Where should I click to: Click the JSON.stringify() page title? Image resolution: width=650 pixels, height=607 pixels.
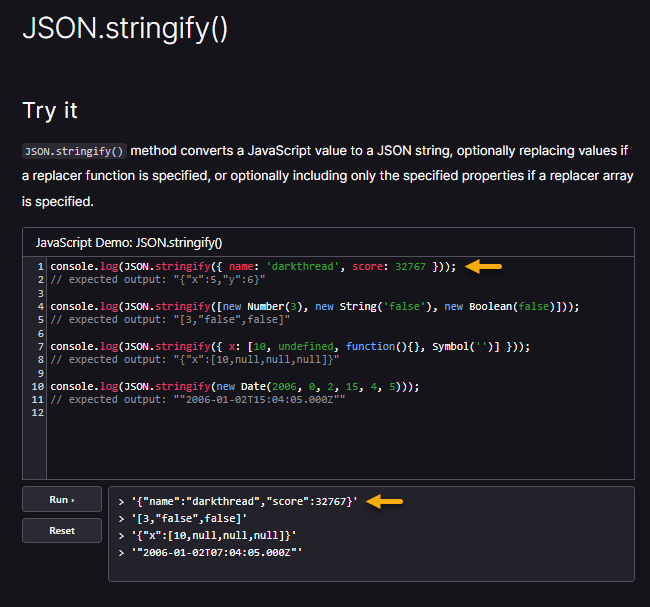pyautogui.click(x=125, y=28)
